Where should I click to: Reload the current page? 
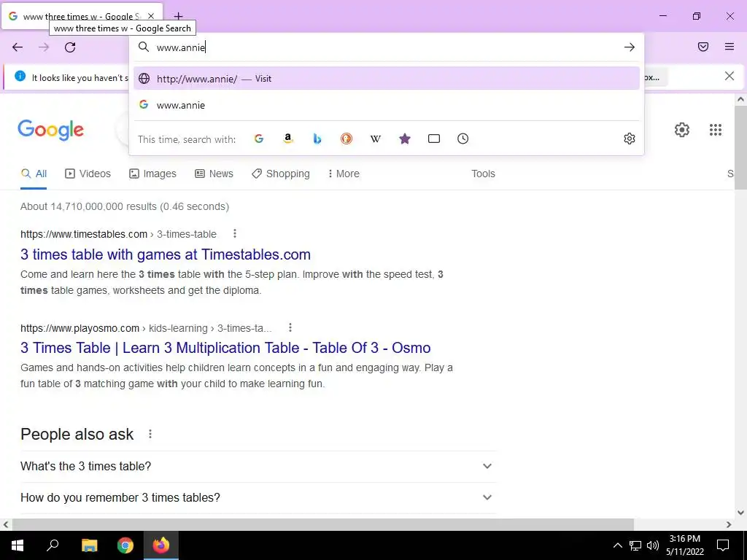(x=70, y=47)
